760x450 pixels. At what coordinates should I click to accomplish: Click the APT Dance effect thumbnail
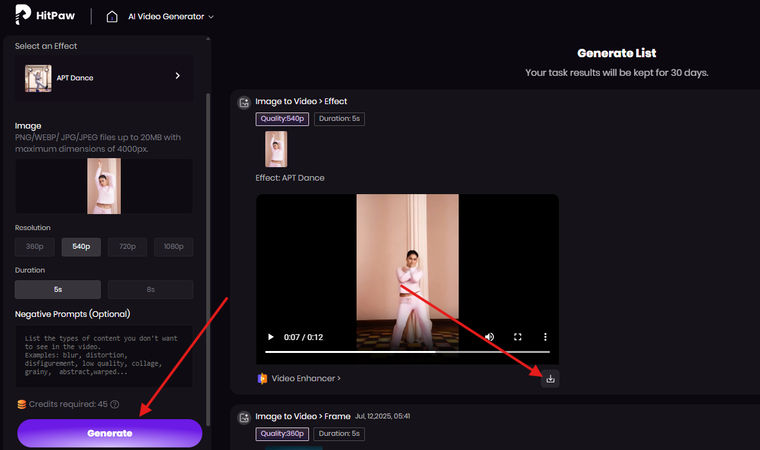click(x=38, y=78)
